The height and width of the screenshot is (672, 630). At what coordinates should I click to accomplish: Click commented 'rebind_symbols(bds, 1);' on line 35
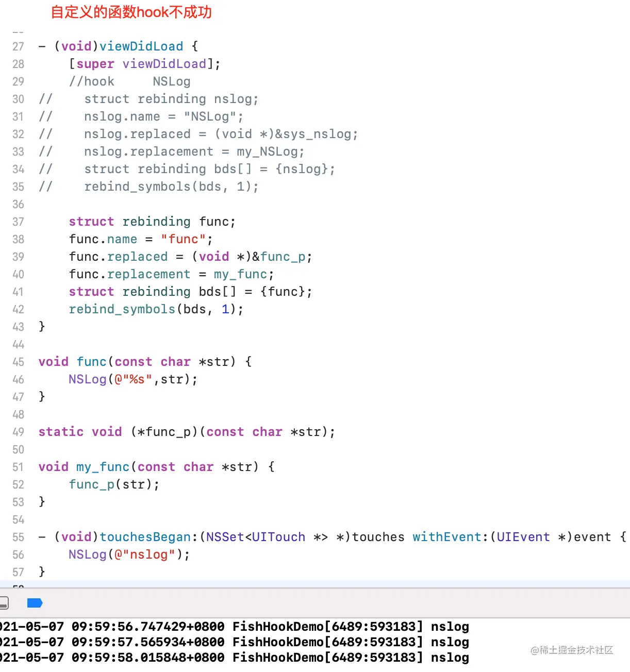point(172,187)
